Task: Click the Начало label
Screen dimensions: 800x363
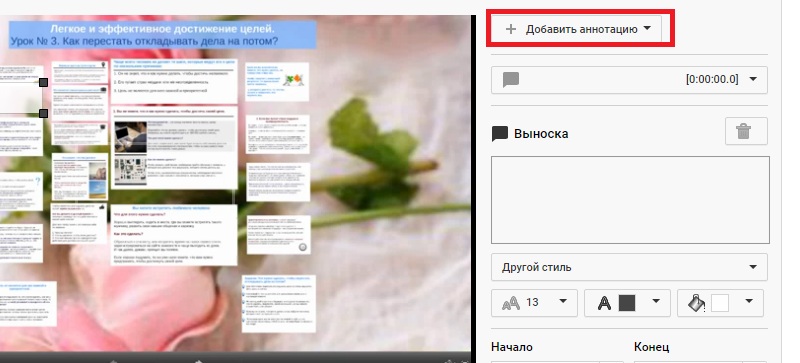Action: pos(512,347)
